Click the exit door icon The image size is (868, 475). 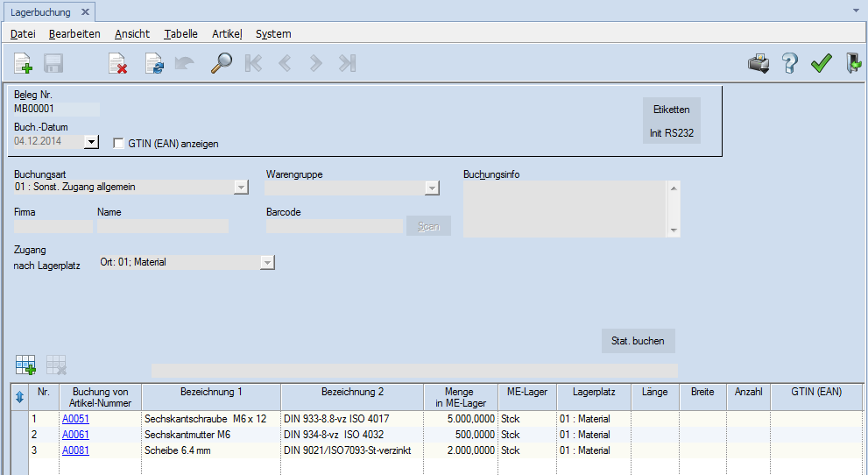click(852, 63)
